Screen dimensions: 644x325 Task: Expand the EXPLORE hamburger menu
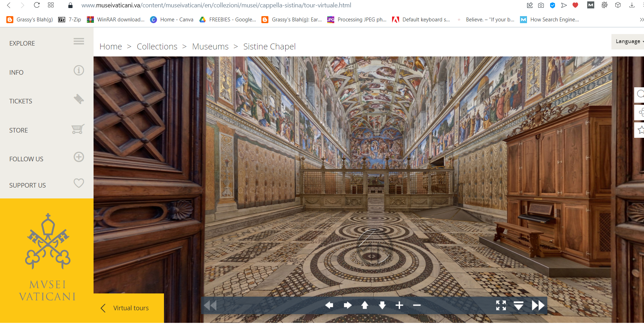[78, 42]
